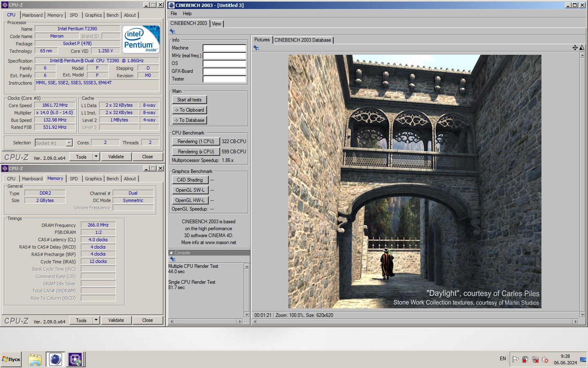The image size is (588, 368).
Task: Open Bench tab in the bottom CPU-Z window
Action: (113, 179)
